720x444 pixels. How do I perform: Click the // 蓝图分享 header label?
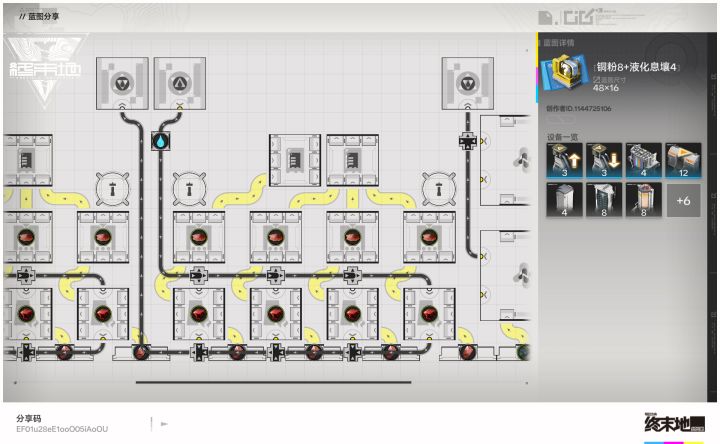tap(39, 17)
